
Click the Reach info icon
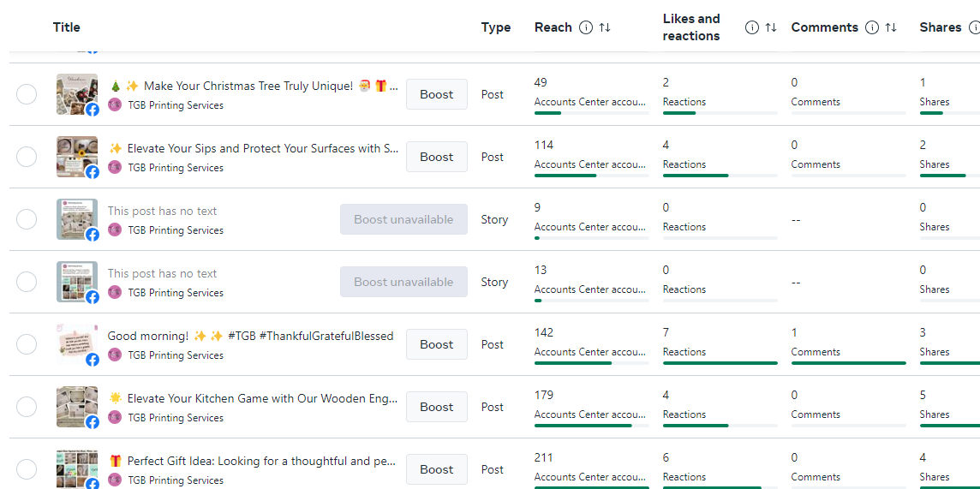586,27
